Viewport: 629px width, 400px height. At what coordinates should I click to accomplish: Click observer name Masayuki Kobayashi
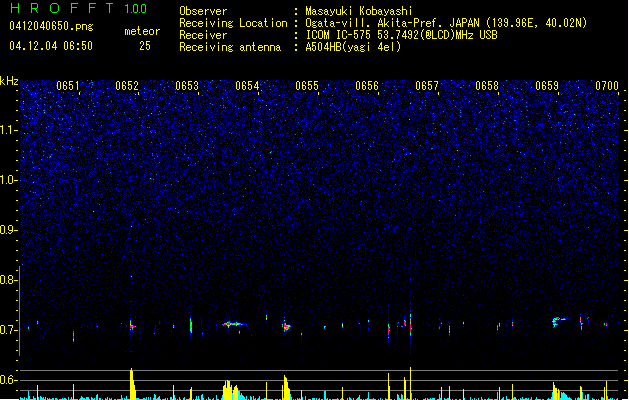(x=359, y=11)
